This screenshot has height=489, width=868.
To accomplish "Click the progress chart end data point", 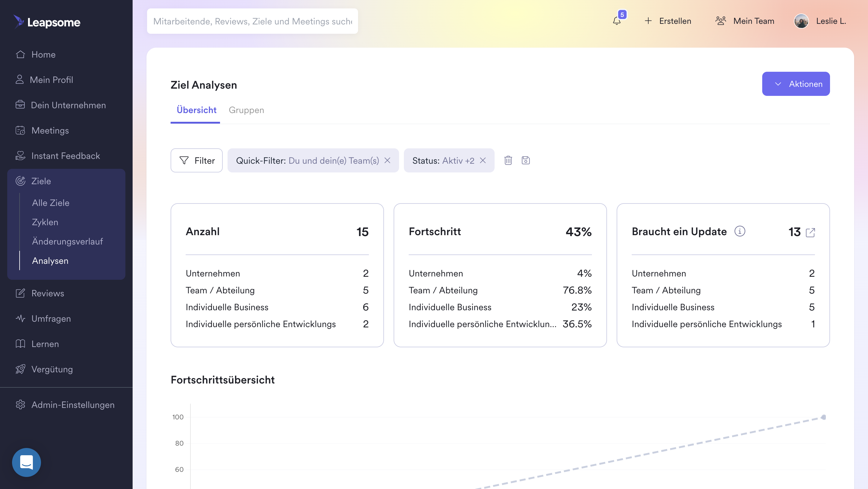I will [823, 417].
